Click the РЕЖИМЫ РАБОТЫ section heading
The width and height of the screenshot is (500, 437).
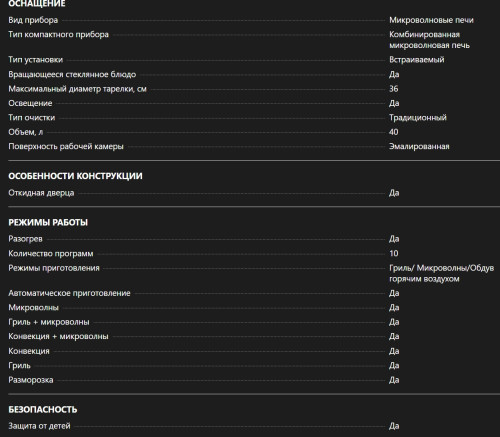point(48,222)
